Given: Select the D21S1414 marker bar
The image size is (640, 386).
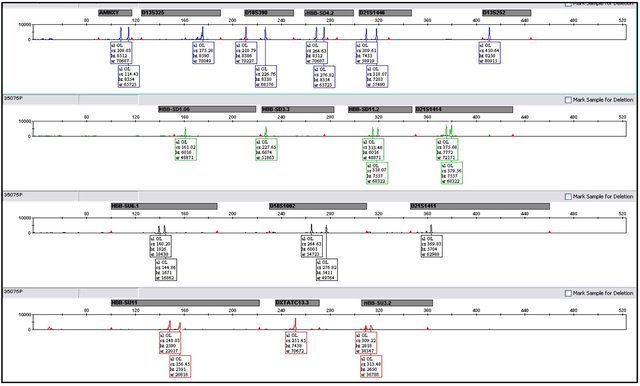Looking at the screenshot, I should click(464, 110).
